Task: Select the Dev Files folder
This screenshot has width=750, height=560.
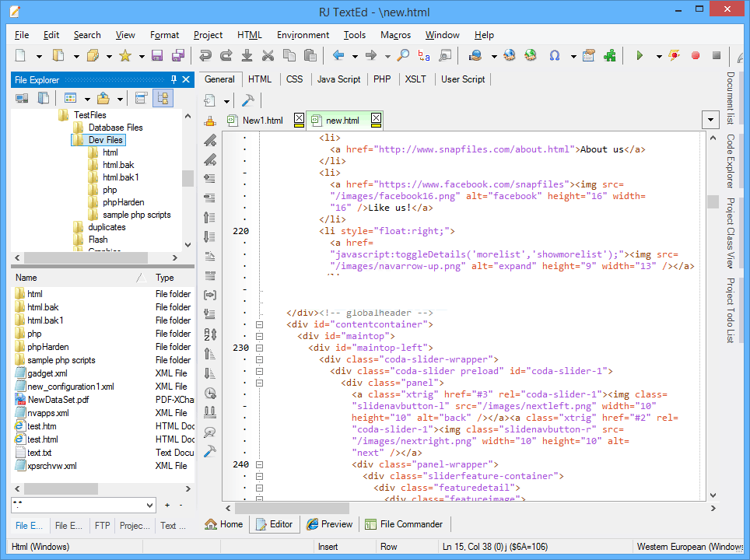Action: tap(106, 140)
